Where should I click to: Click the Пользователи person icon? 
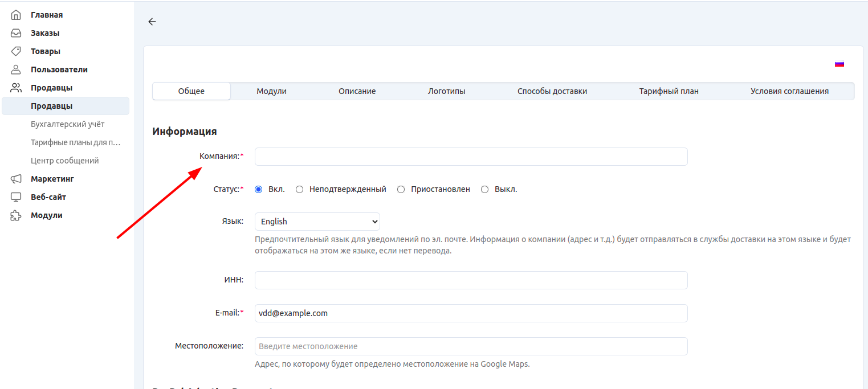(16, 69)
